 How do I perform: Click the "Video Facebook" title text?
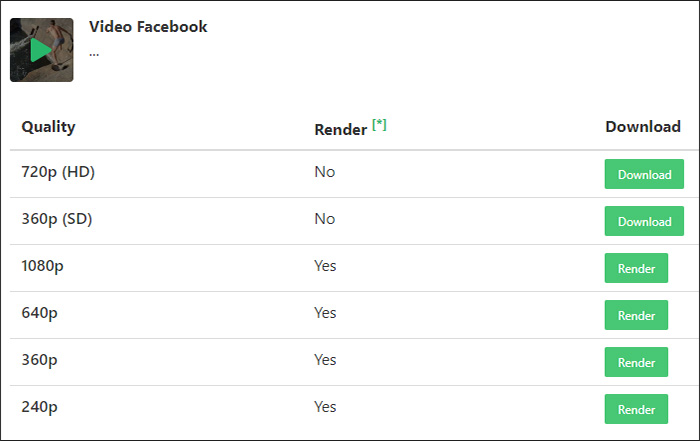point(148,27)
